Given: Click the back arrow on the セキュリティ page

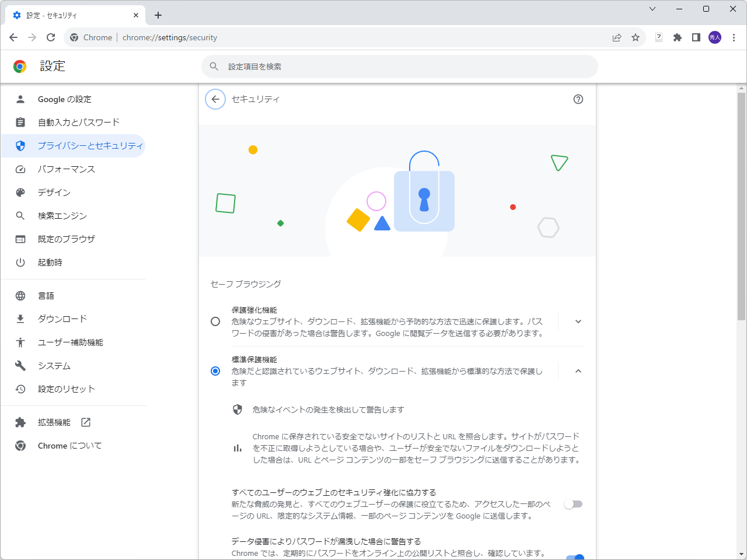Looking at the screenshot, I should click(215, 99).
